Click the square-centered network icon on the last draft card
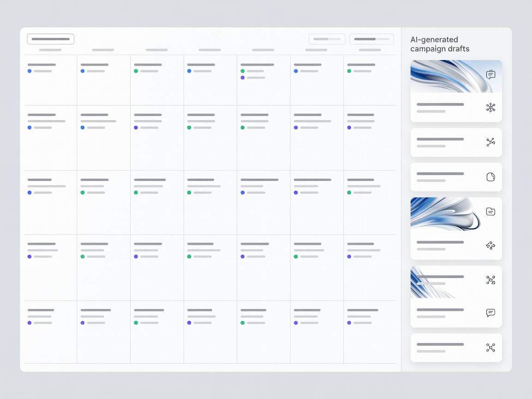 tap(490, 348)
